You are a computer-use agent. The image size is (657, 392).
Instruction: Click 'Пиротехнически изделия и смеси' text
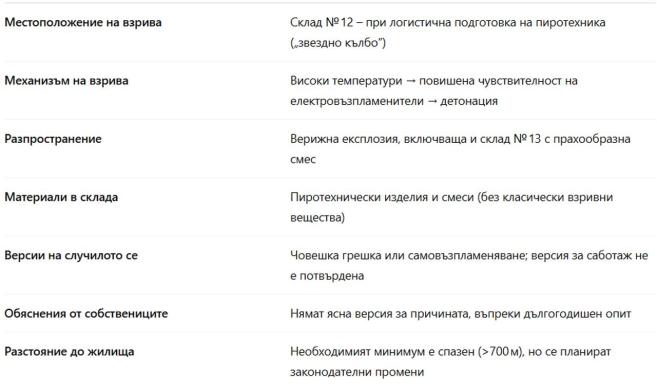tap(382, 197)
